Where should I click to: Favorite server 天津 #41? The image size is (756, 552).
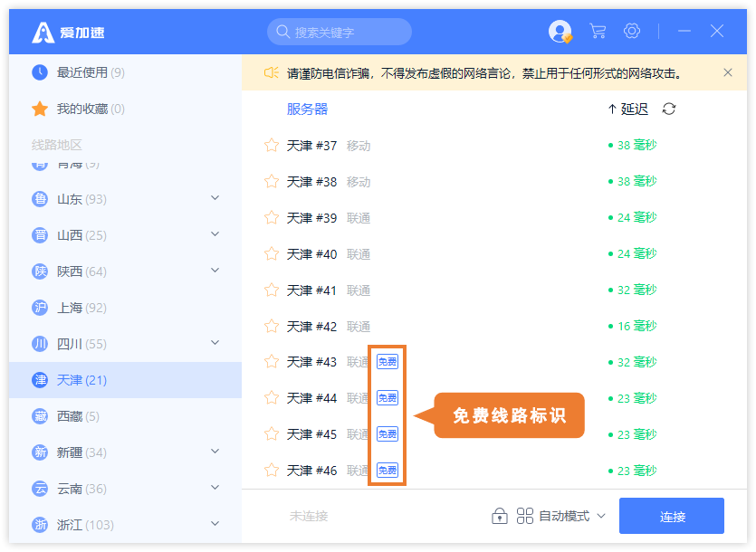pos(272,290)
